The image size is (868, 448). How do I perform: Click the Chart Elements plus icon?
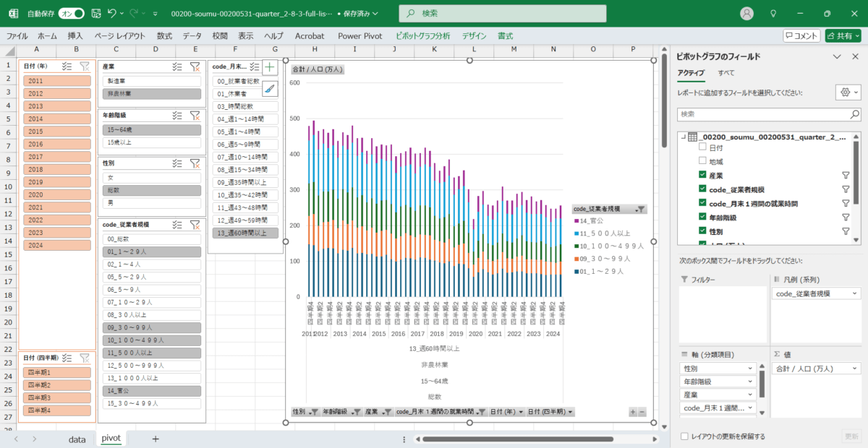click(271, 67)
